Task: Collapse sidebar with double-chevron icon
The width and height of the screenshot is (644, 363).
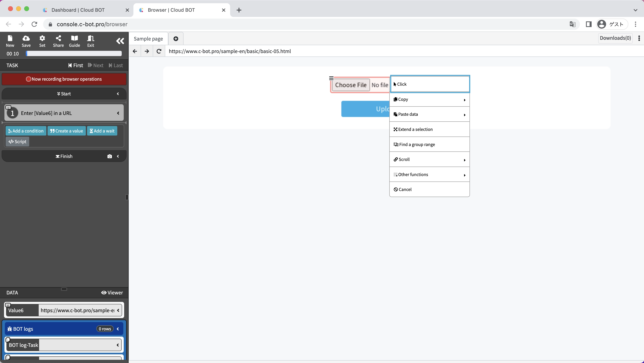Action: point(120,41)
